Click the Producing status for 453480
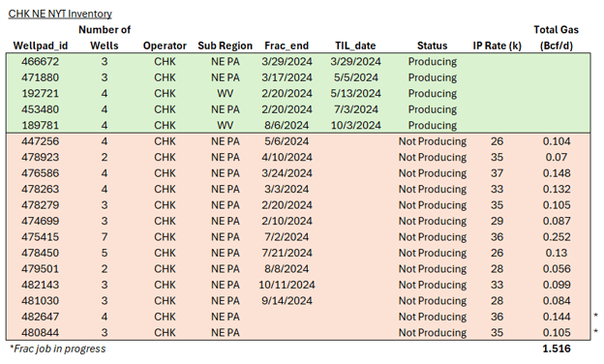This screenshot has height=364, width=604. tap(433, 109)
